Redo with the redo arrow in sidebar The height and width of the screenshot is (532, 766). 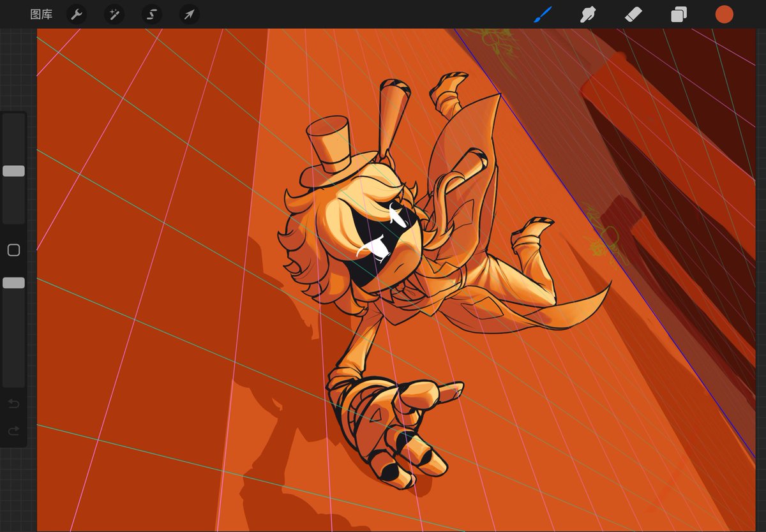(13, 432)
